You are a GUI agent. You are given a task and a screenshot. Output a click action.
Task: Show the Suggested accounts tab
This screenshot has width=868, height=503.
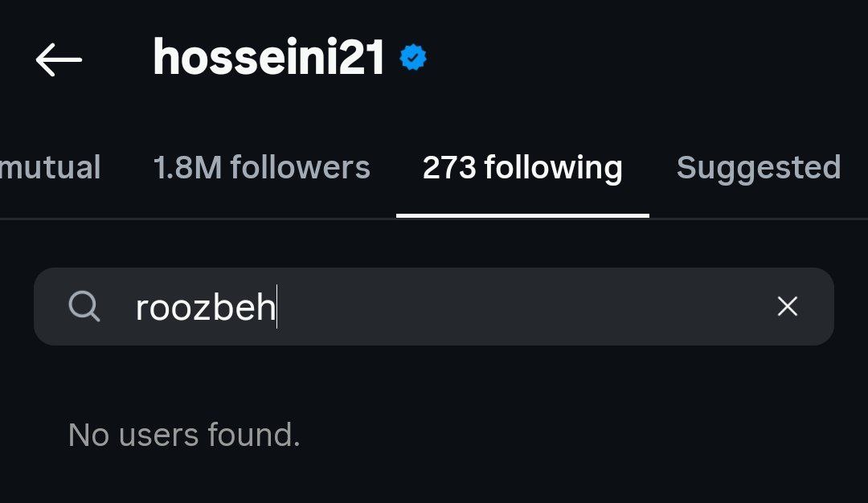point(758,168)
